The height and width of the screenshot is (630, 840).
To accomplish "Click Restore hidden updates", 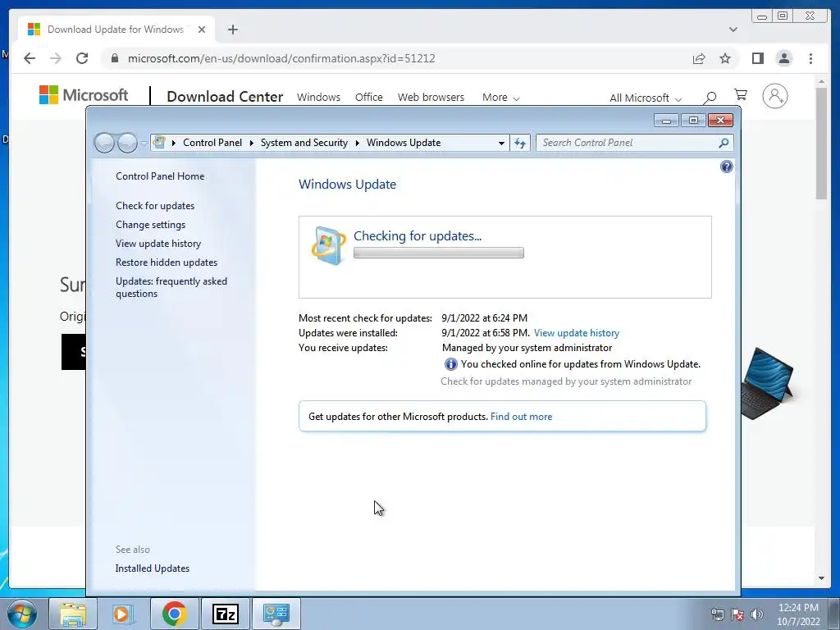I will pos(167,262).
